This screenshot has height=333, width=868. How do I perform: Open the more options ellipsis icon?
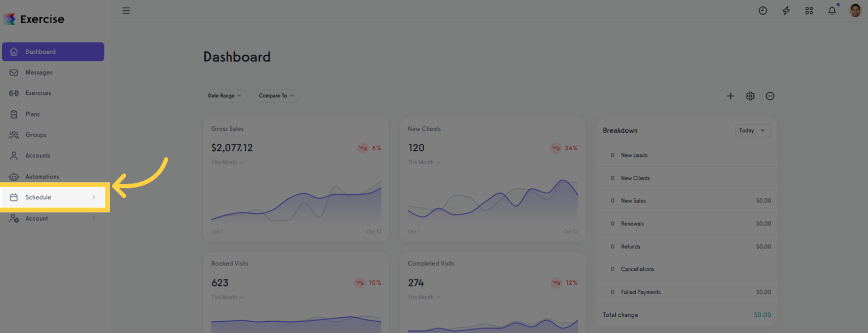770,96
